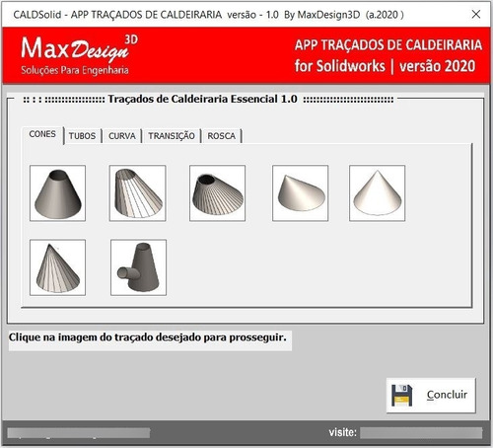Select the faceted oblique pointed cone
The image size is (493, 448).
[x=57, y=267]
